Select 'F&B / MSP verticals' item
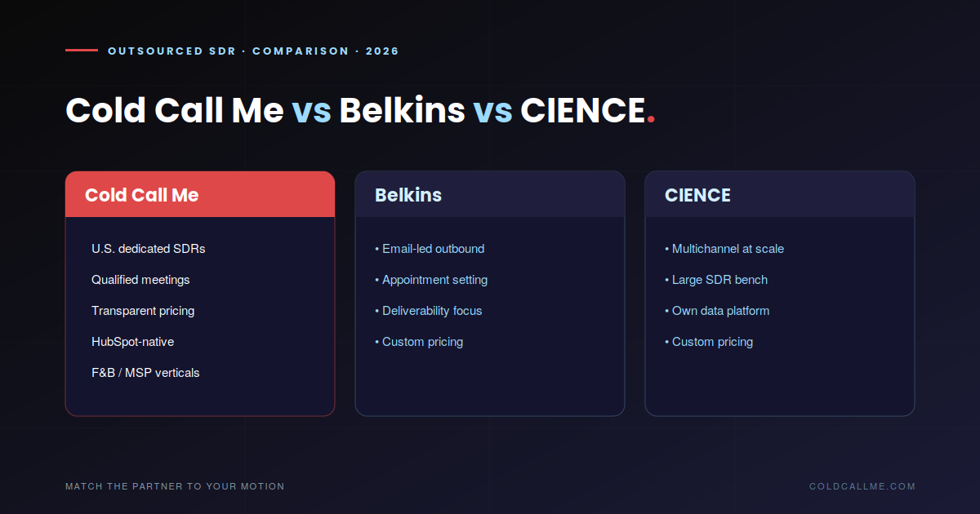Screen dimensions: 980x514 (x=145, y=373)
